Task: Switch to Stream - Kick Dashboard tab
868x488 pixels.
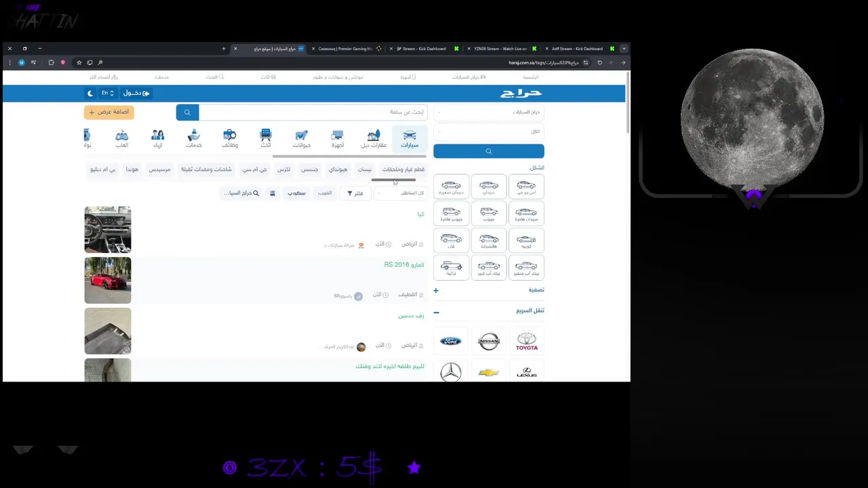Action: pos(424,49)
